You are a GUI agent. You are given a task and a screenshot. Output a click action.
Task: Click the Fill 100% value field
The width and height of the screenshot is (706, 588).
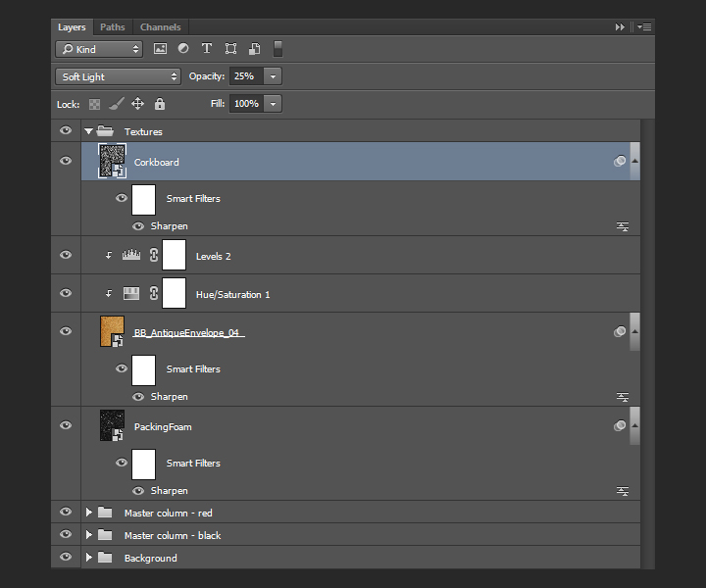(x=246, y=104)
